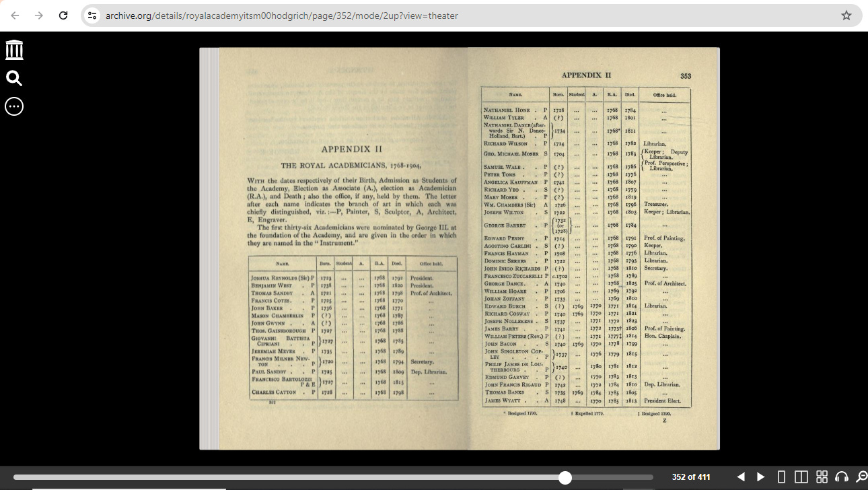Click the 'Nathaniel Hone' row on right page
The image size is (868, 490).
tap(586, 110)
